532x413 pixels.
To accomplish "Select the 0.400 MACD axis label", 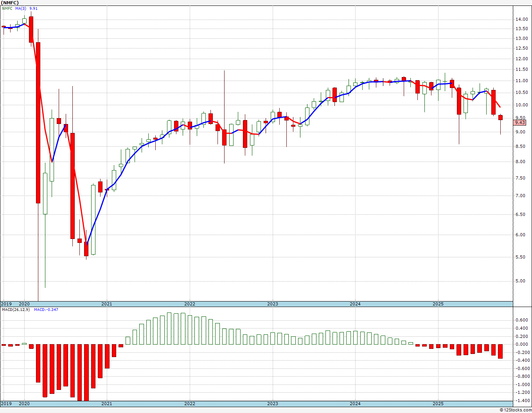I will tap(521, 328).
